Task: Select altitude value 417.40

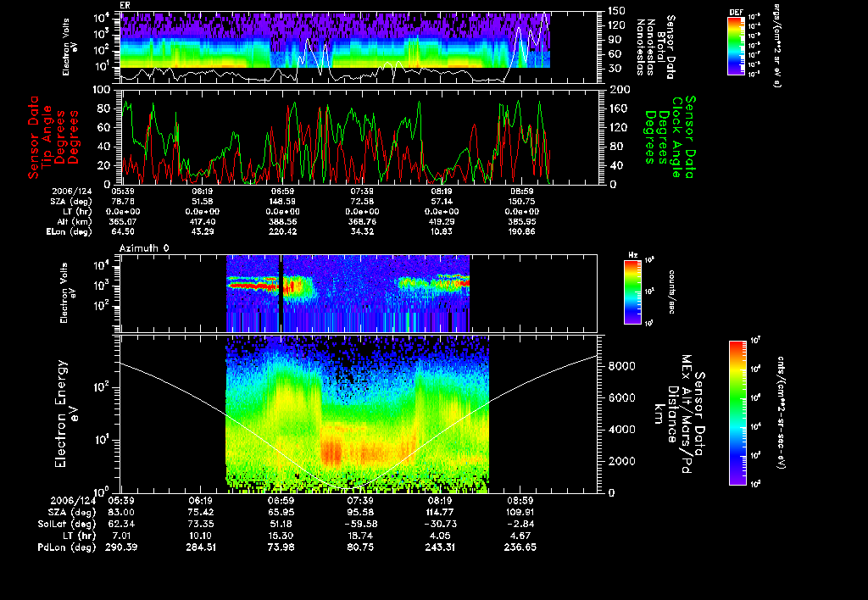Action: click(203, 221)
